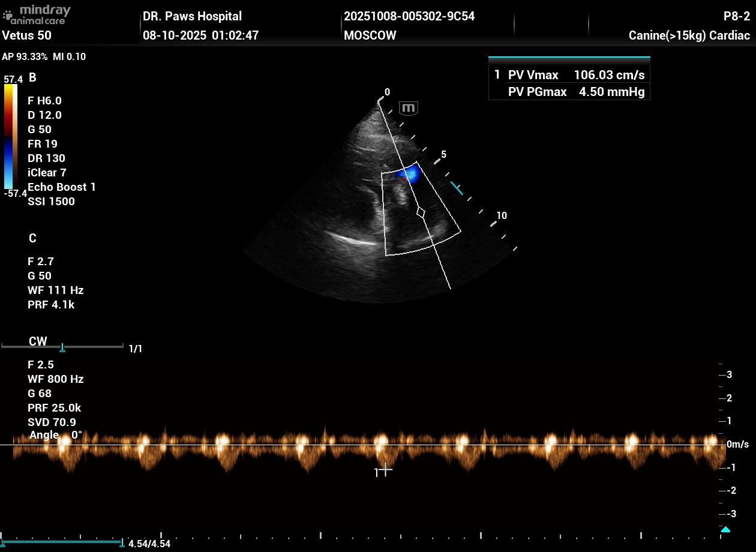Click the CW mode label
The width and height of the screenshot is (756, 552).
[38, 341]
